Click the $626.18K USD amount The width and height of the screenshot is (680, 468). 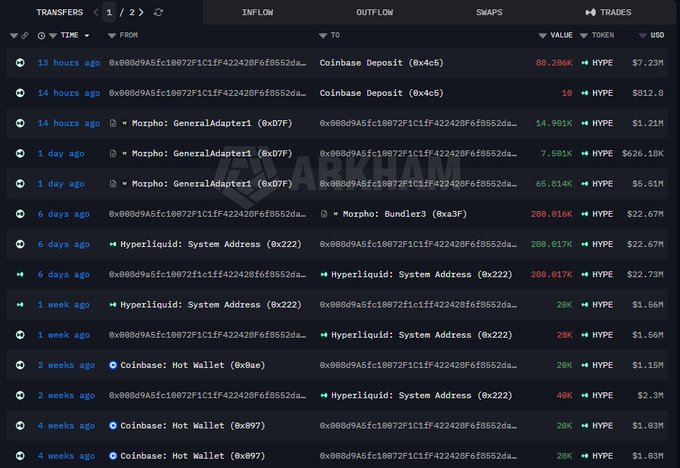click(643, 154)
